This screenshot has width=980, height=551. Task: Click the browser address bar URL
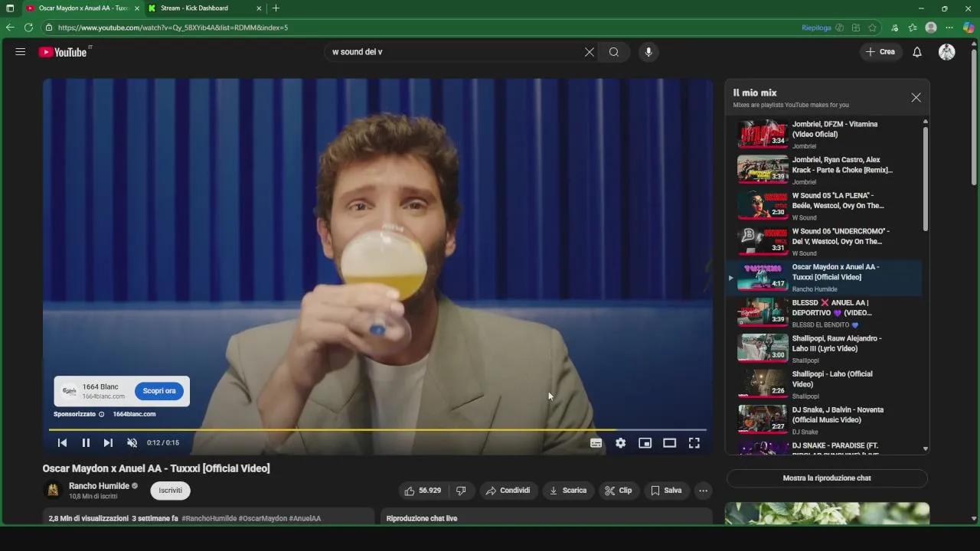tap(173, 28)
